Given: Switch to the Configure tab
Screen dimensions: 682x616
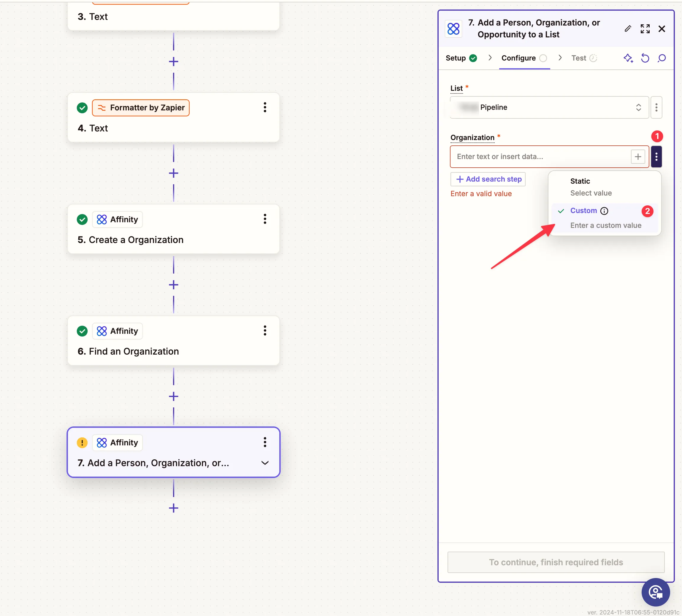Looking at the screenshot, I should click(524, 58).
